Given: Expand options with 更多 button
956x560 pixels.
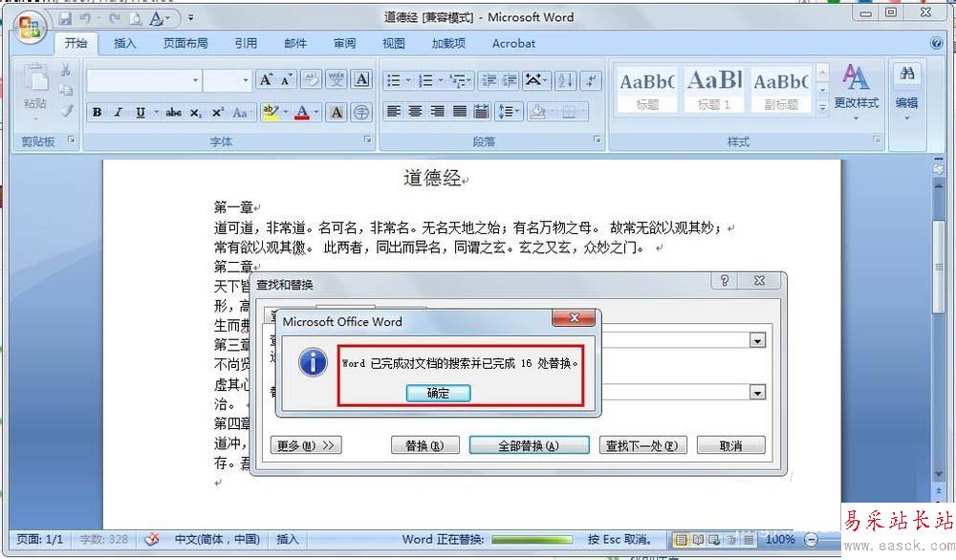Looking at the screenshot, I should 306,445.
